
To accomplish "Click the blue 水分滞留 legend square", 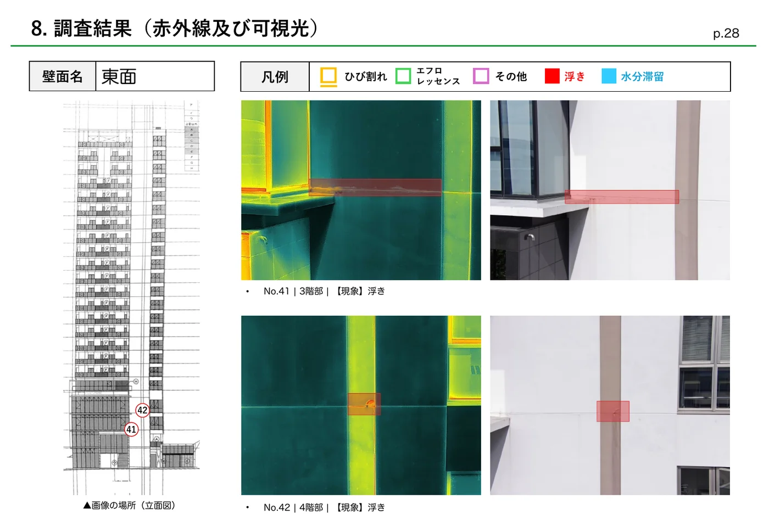I will pyautogui.click(x=609, y=76).
